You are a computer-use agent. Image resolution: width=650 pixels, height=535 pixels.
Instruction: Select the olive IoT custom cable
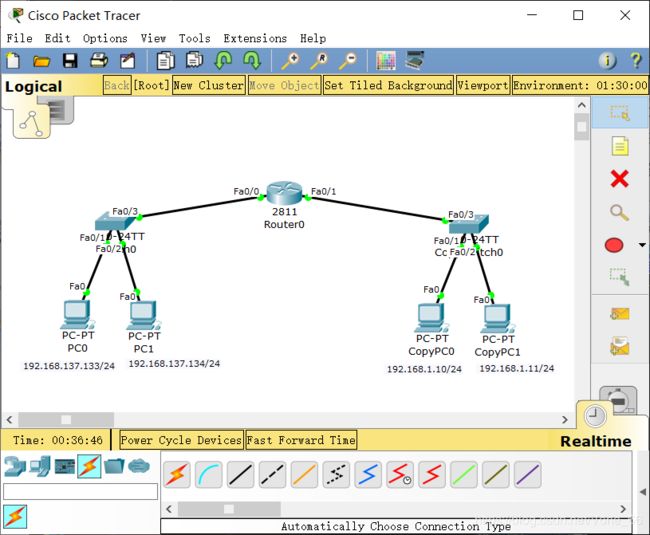pyautogui.click(x=496, y=474)
